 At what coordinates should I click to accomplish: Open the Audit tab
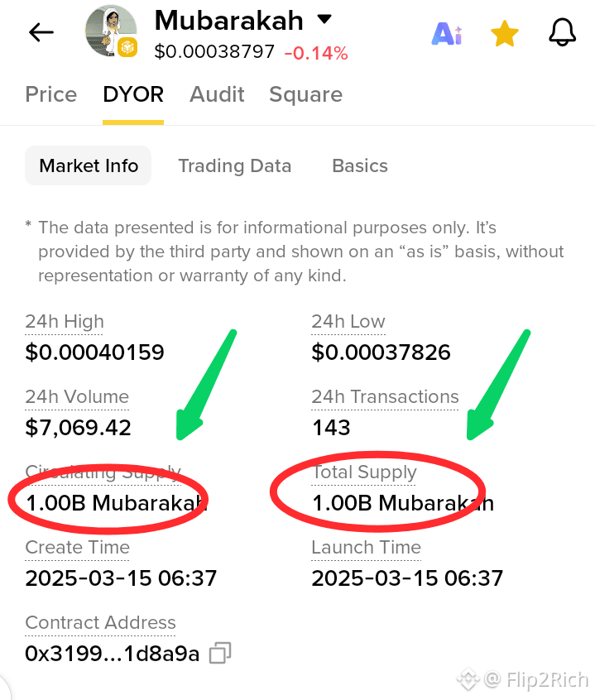[x=217, y=94]
